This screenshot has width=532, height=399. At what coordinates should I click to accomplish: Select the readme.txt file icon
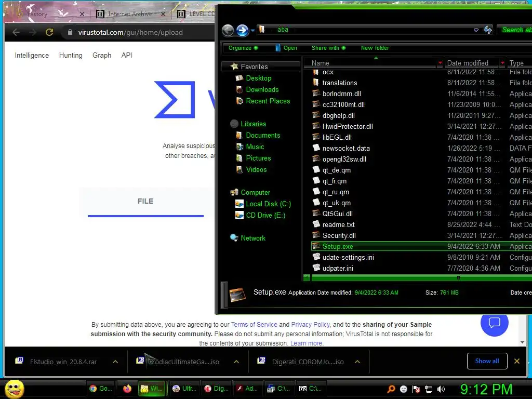click(316, 224)
